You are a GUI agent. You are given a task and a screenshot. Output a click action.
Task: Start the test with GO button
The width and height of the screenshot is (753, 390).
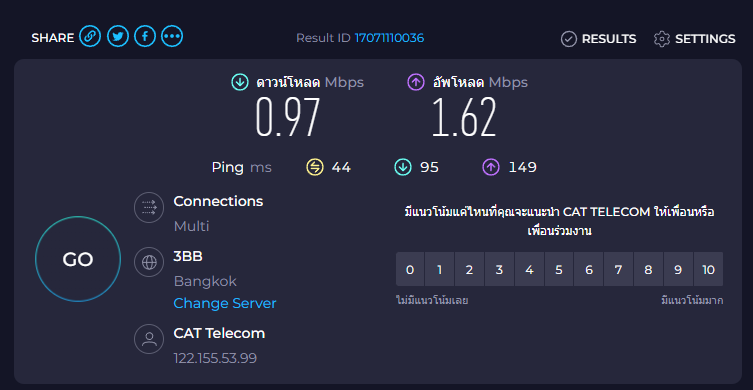[78, 259]
